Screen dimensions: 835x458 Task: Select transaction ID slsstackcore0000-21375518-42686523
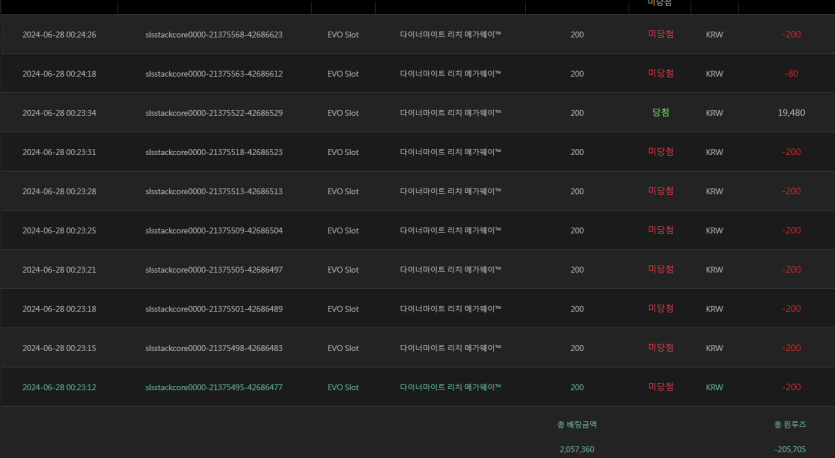point(214,152)
